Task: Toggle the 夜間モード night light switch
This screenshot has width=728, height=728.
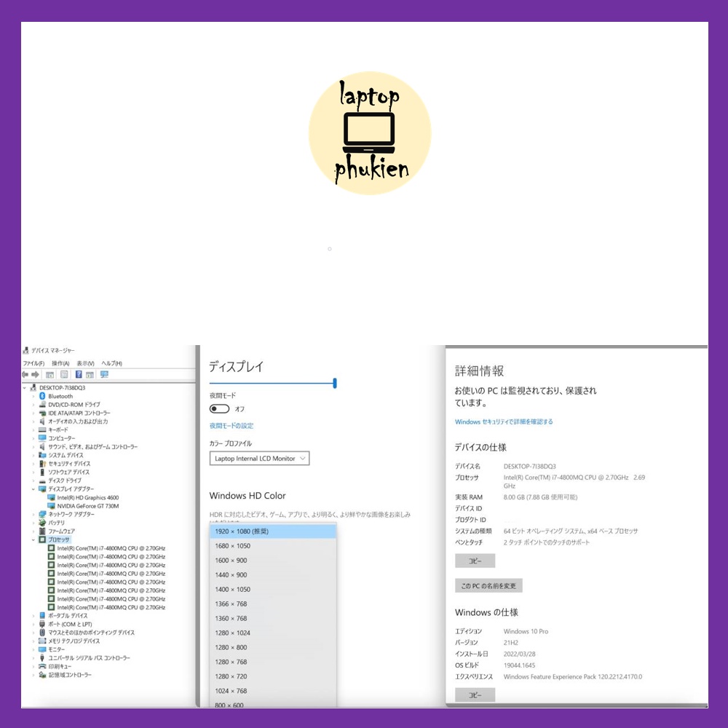Action: click(219, 408)
